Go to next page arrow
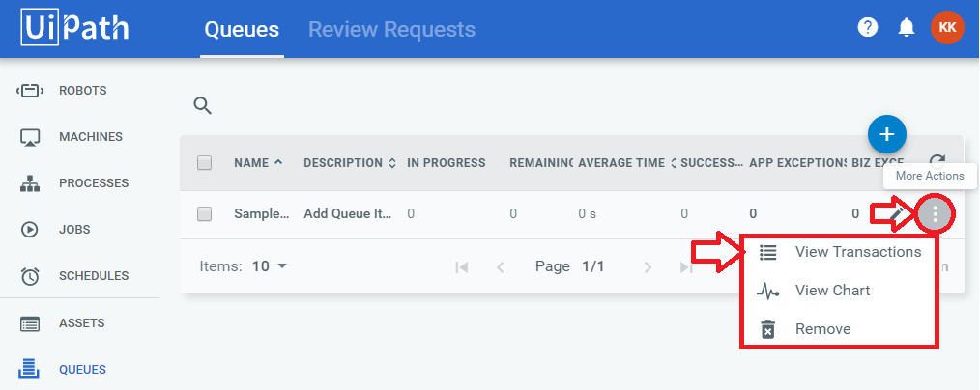 tap(648, 267)
